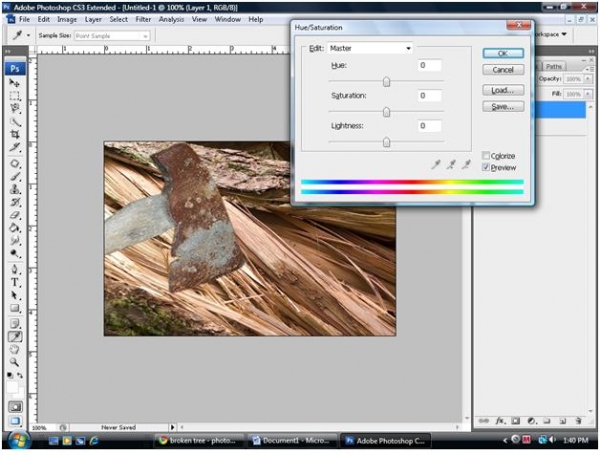Create new adjustment layer icon

(531, 421)
